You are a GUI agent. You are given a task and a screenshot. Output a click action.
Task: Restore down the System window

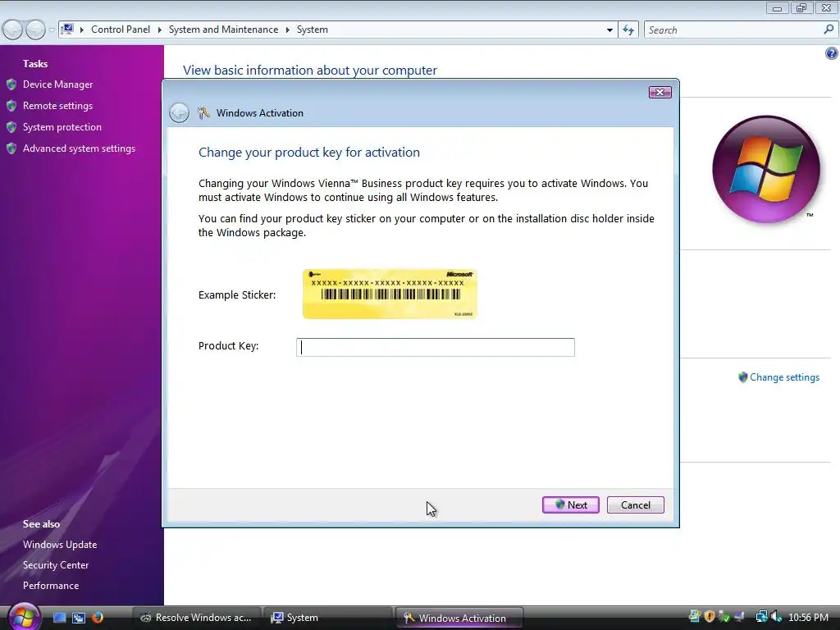[x=801, y=7]
